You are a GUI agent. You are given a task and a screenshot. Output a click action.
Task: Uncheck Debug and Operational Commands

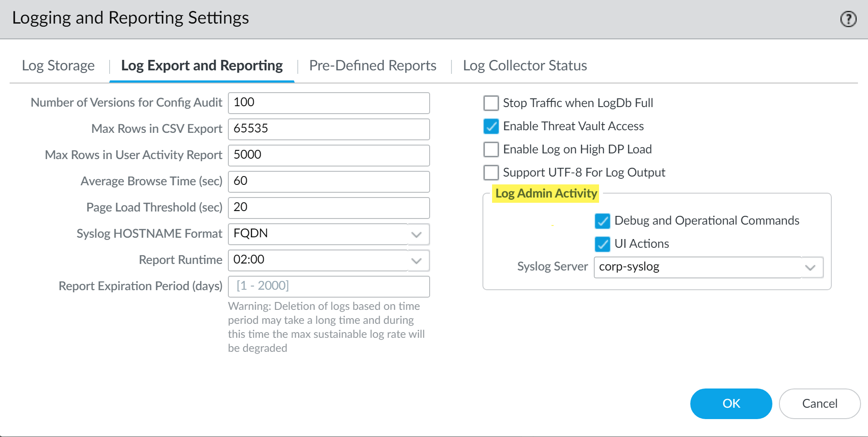point(603,221)
